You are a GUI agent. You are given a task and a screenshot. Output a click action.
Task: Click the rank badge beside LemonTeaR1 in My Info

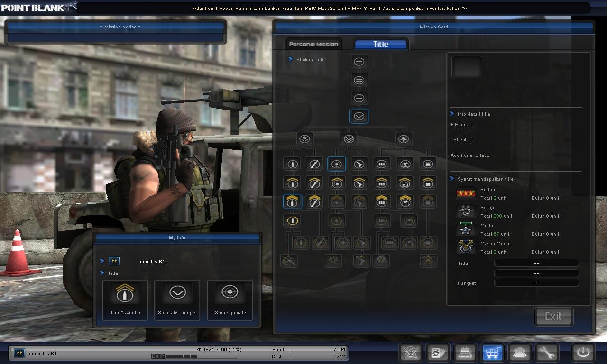tap(114, 261)
